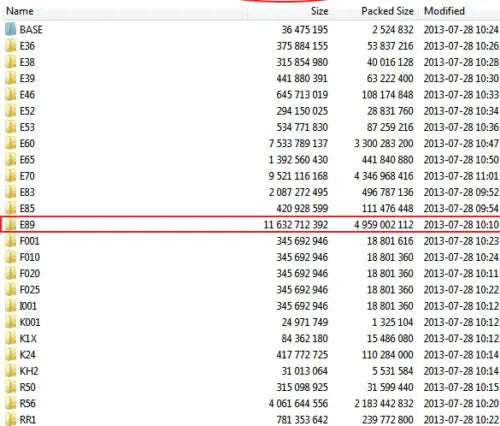The width and height of the screenshot is (500, 426).
Task: Click size value 36 475 195
Action: (305, 30)
